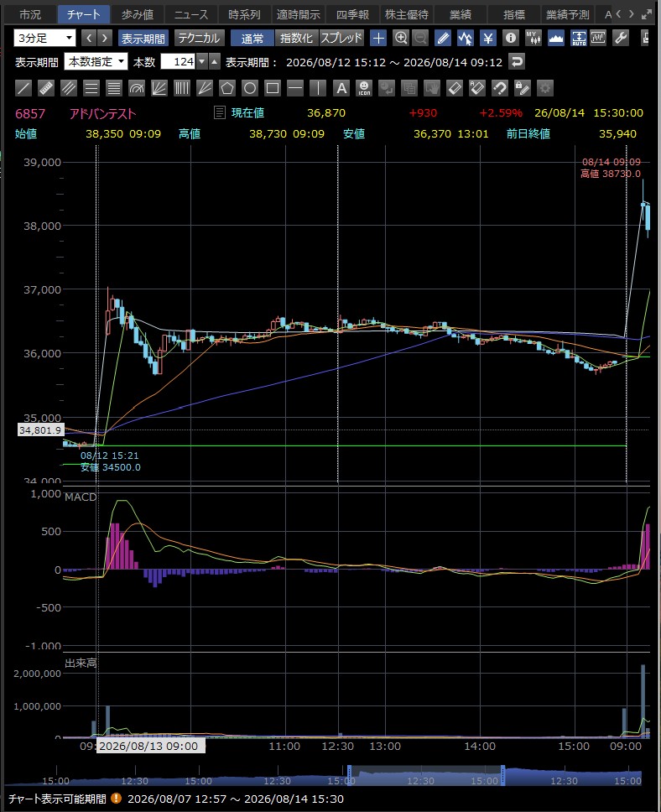661x812 pixels.
Task: Go to the previous timeframe with the left chevron
Action: [x=89, y=38]
